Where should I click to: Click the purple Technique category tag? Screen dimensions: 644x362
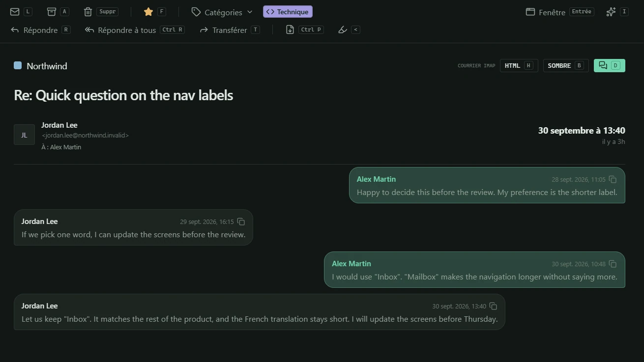tap(288, 12)
